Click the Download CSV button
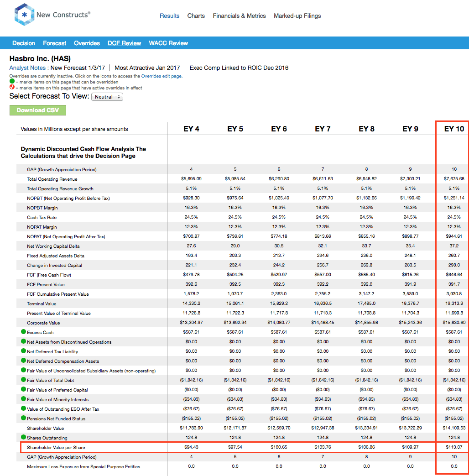Screen dimensions: 469x476 [38, 110]
